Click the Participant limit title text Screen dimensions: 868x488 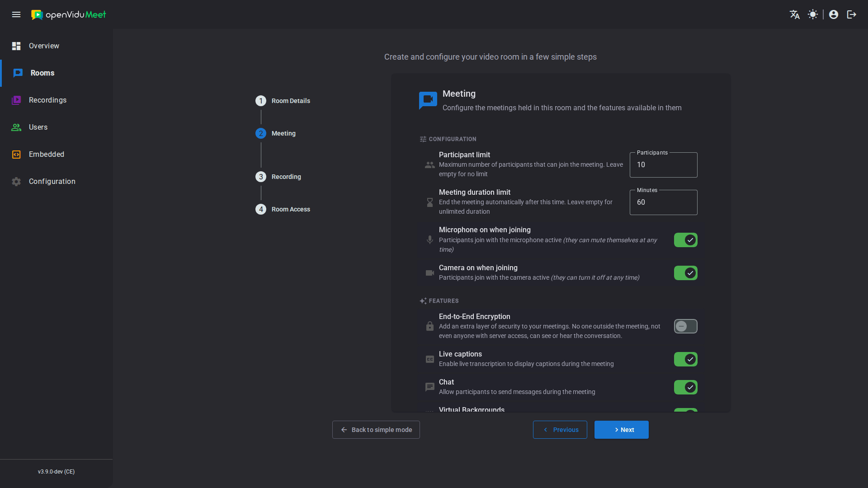coord(464,155)
